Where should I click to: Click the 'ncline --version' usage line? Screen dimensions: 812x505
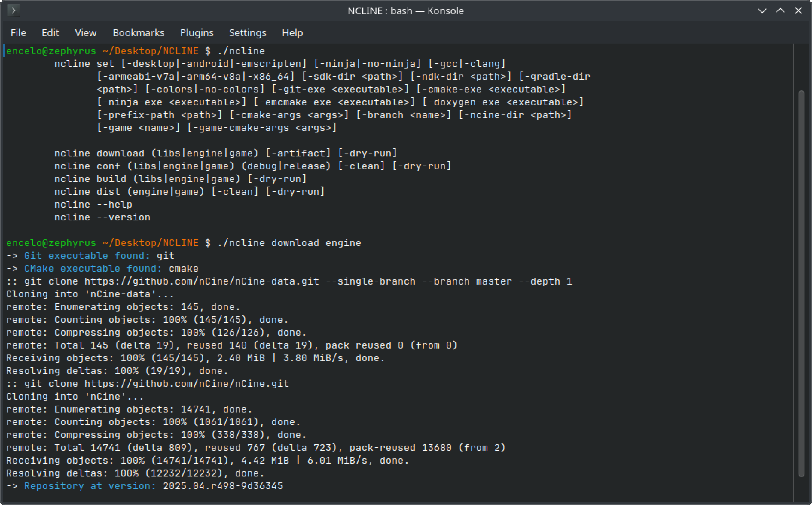click(x=102, y=217)
